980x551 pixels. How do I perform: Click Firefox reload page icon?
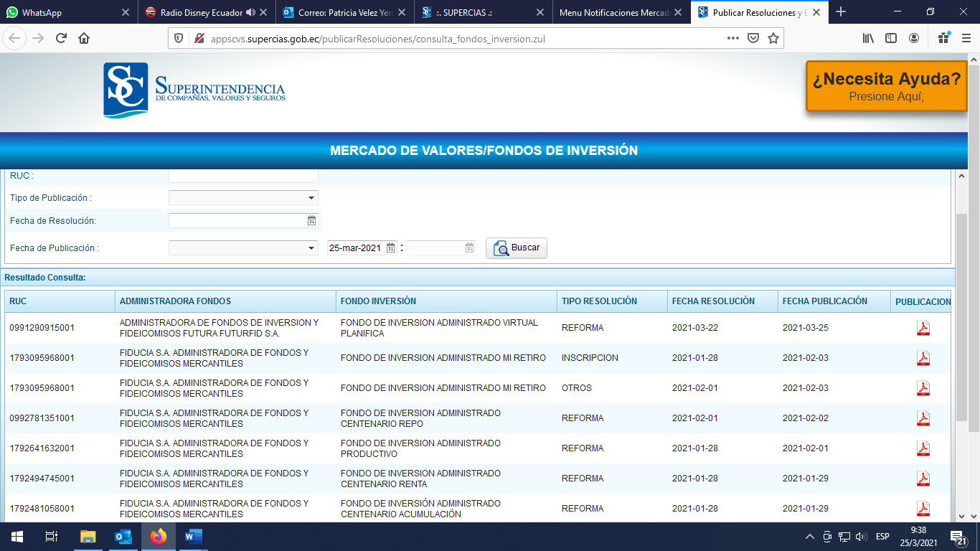click(61, 39)
